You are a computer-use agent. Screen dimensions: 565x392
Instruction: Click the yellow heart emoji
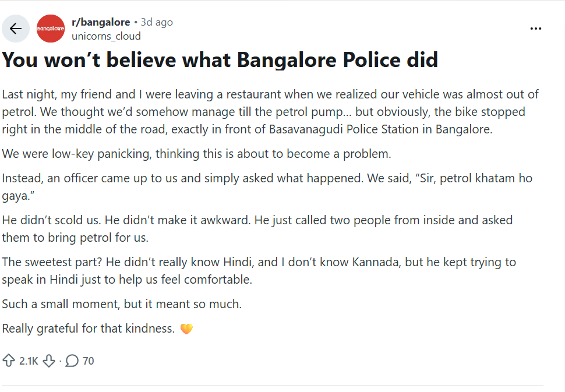[x=186, y=329]
